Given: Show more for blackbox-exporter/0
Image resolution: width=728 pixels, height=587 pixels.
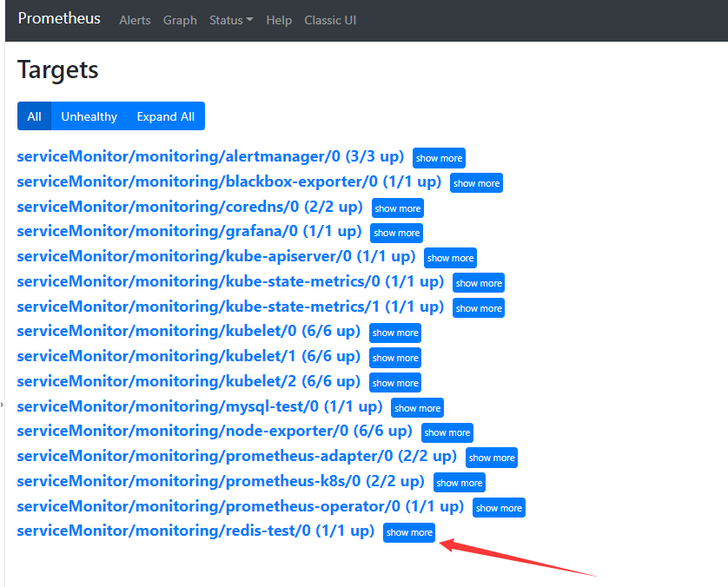Looking at the screenshot, I should (x=476, y=183).
